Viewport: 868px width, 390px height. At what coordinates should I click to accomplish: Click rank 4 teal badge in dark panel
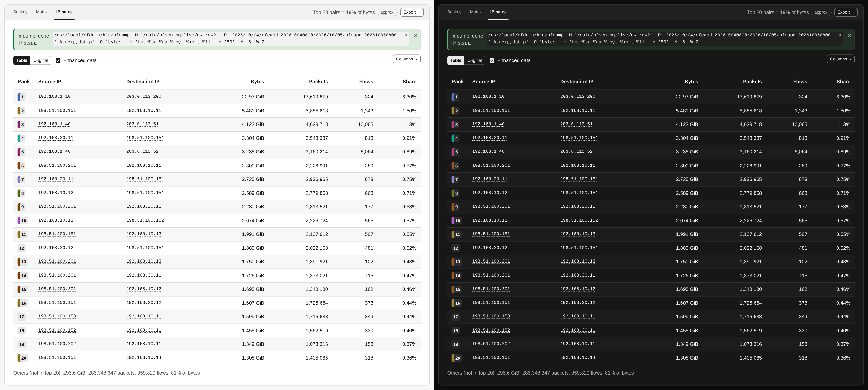[x=455, y=138]
